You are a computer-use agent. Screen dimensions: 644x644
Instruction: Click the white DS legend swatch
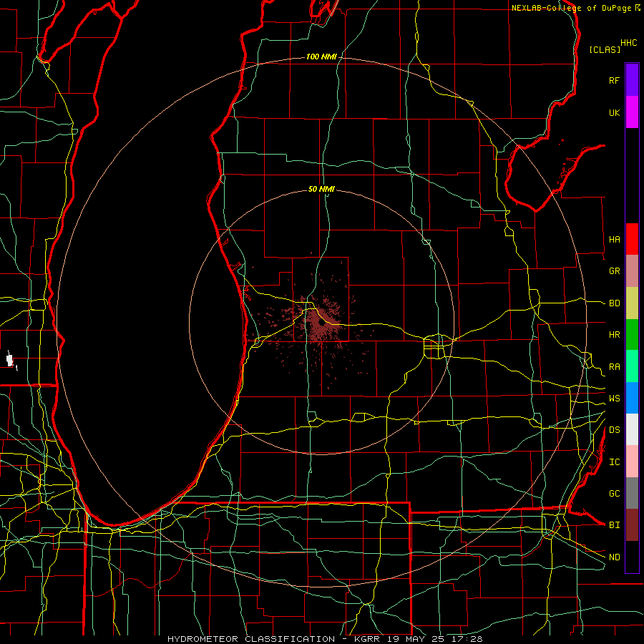click(x=632, y=429)
